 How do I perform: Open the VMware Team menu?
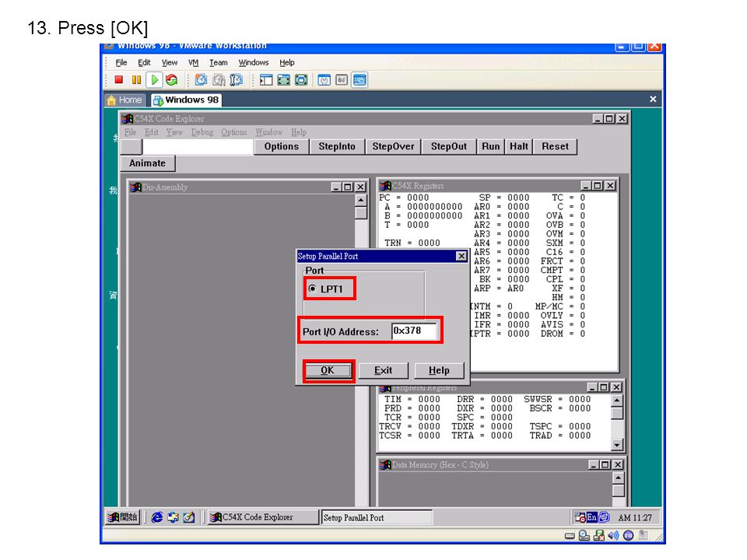coord(218,62)
